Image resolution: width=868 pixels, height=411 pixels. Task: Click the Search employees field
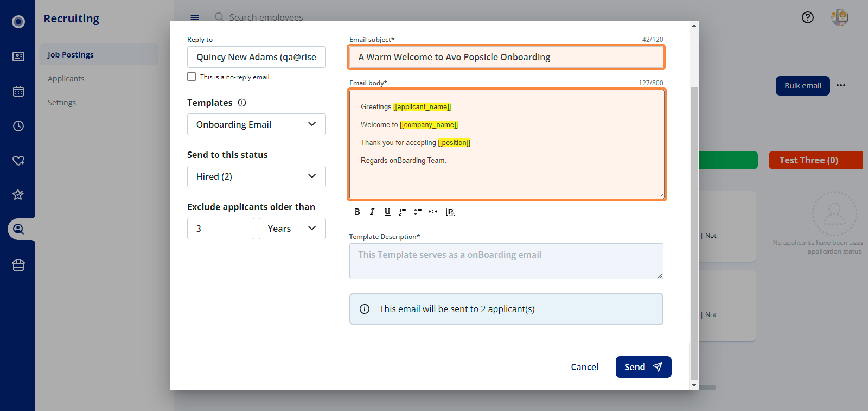(266, 17)
